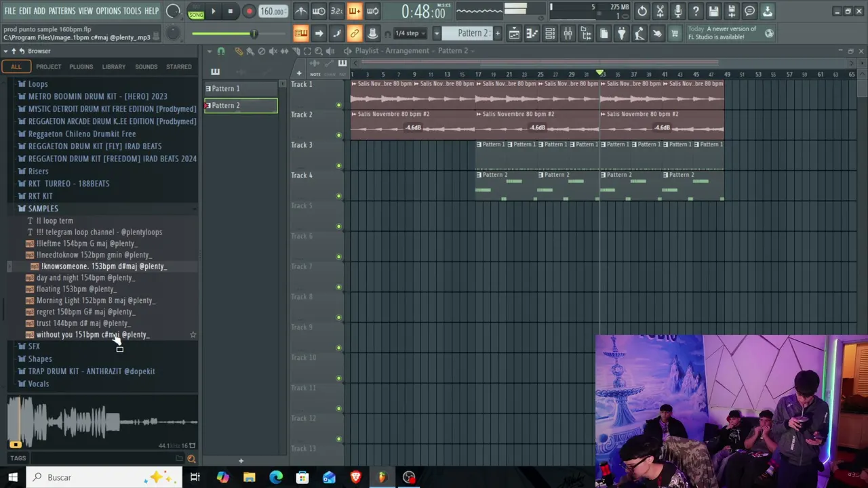Toggle PAT/SONG mode switch
The height and width of the screenshot is (488, 868).
point(196,12)
